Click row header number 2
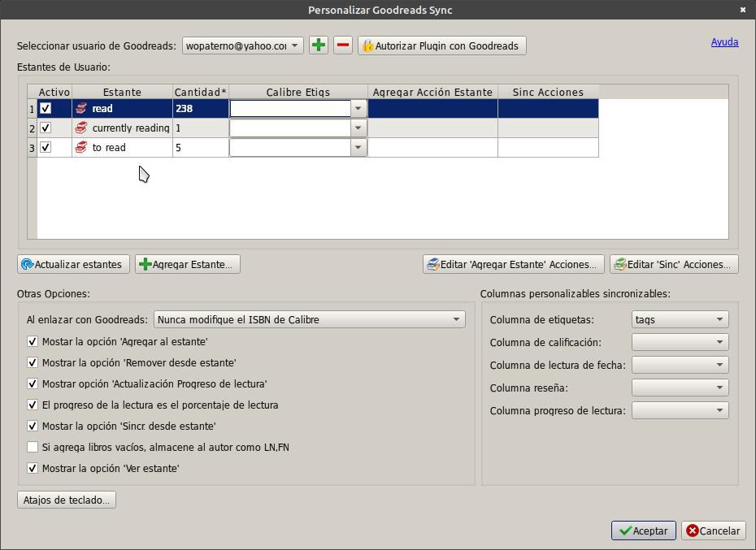The image size is (756, 550). pos(32,128)
